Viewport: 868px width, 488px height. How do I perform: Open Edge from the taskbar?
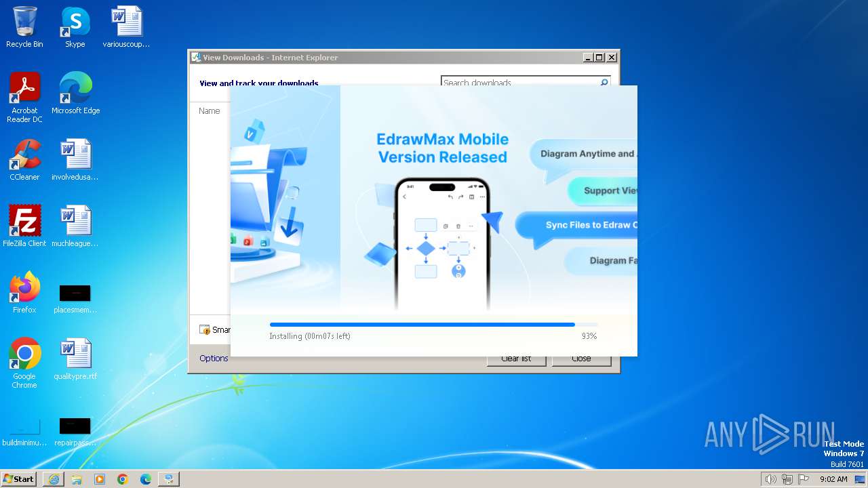click(146, 479)
